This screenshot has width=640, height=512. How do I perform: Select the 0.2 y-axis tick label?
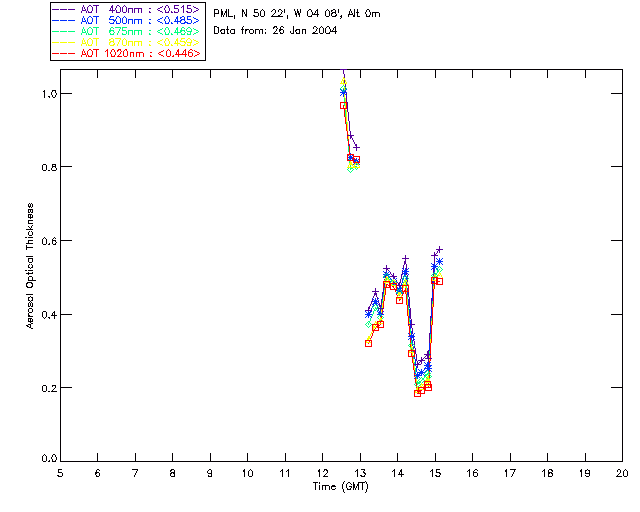coord(49,388)
